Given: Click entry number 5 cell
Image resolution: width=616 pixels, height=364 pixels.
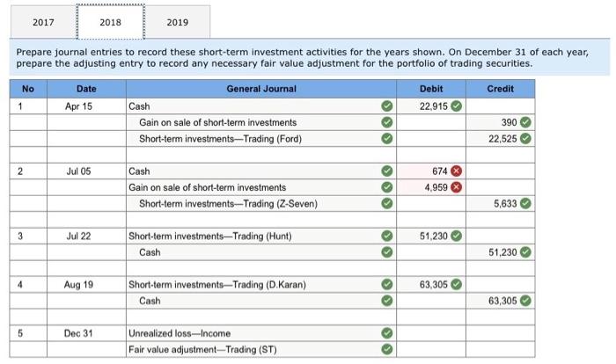Looking at the screenshot, I should click(x=28, y=333).
